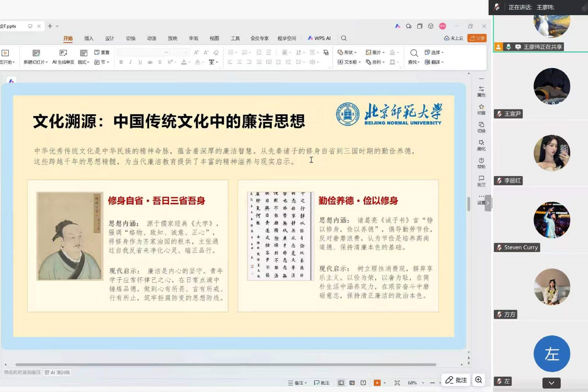
Task: Toggle strikethrough formatting
Action: click(150, 62)
